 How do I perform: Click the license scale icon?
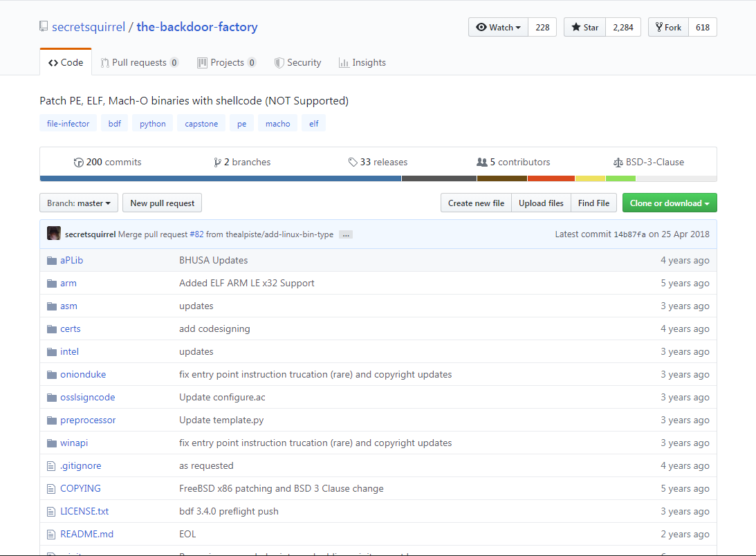point(618,163)
